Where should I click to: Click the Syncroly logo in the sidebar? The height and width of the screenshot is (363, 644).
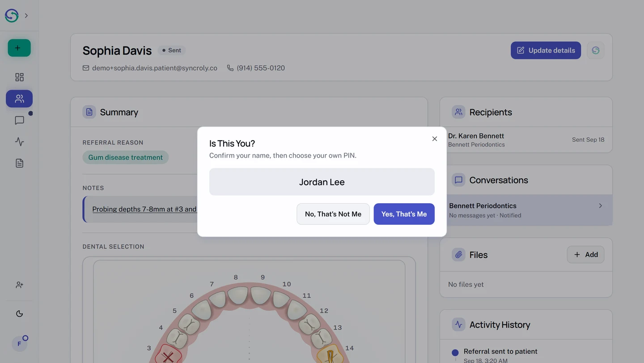(12, 16)
